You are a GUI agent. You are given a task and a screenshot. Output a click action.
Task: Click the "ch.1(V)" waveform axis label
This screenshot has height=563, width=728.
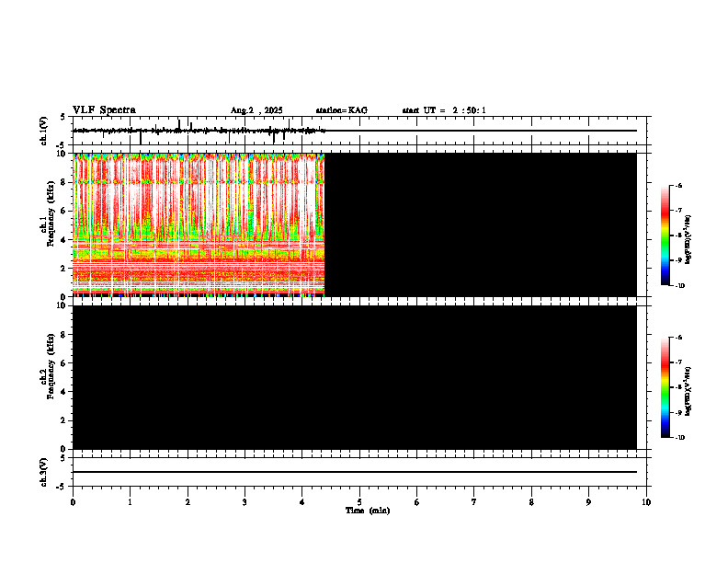pyautogui.click(x=44, y=131)
